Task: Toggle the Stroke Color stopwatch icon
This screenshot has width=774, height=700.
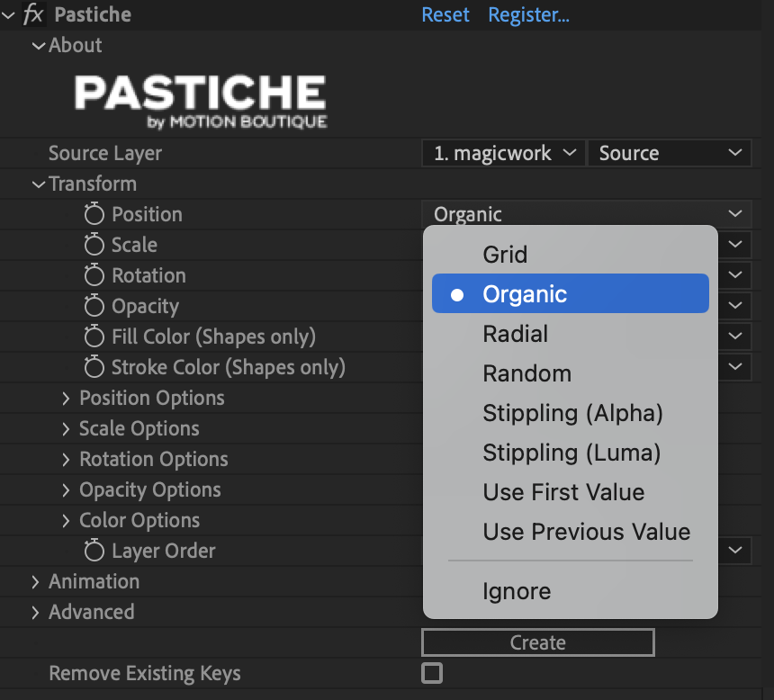Action: [x=94, y=367]
